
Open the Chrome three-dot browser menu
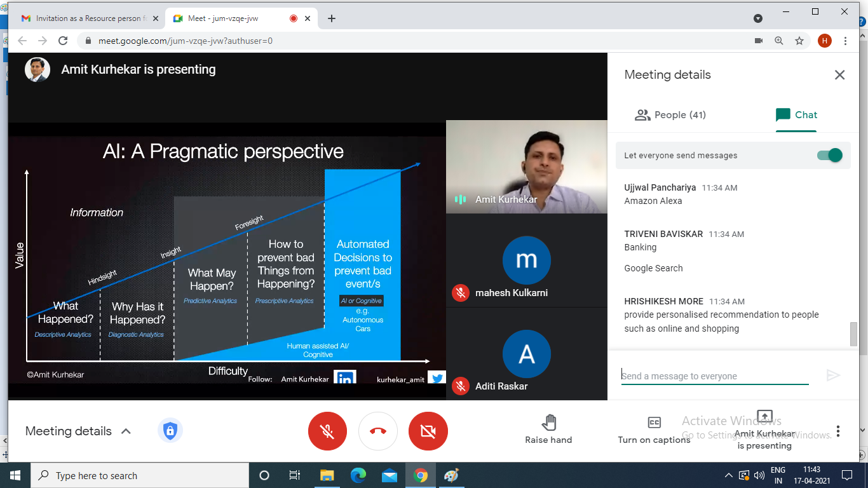pos(845,41)
